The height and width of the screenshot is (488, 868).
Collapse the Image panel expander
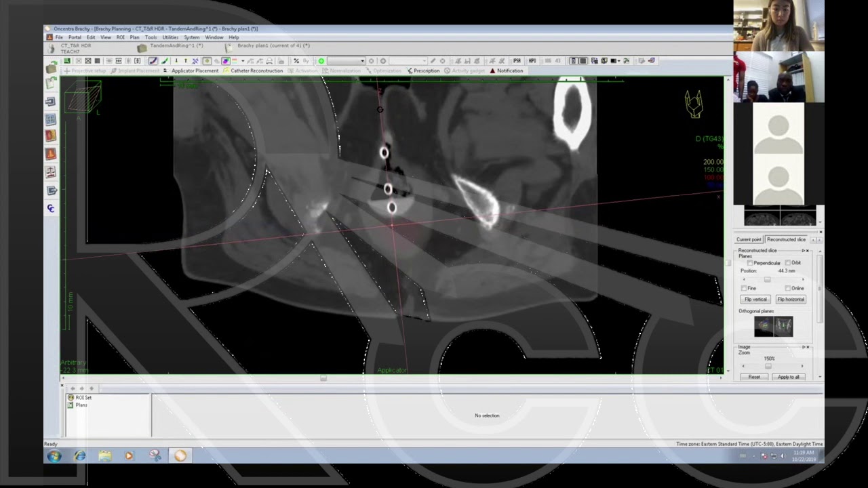804,347
